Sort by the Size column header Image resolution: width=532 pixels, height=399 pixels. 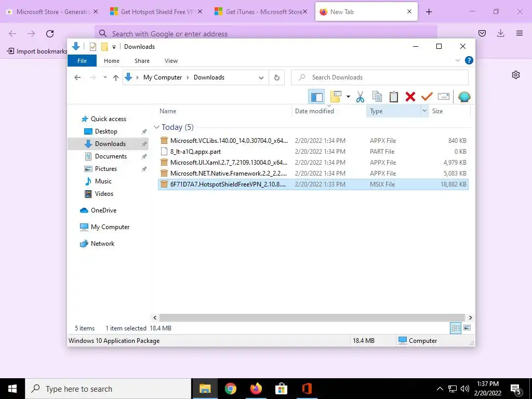(449, 111)
